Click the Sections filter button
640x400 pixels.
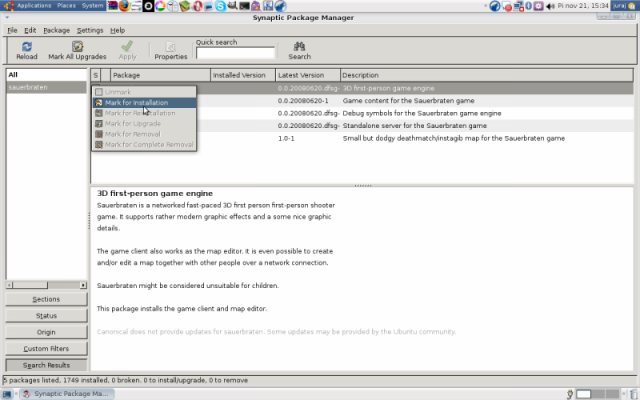46,299
